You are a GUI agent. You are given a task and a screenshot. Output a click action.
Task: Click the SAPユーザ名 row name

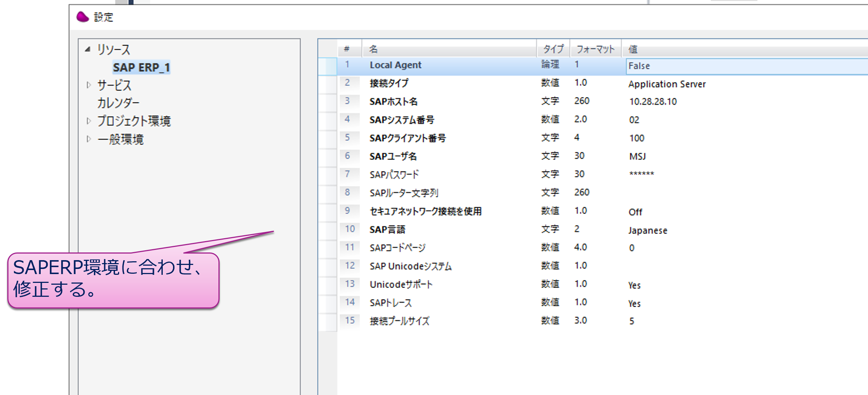pyautogui.click(x=393, y=156)
